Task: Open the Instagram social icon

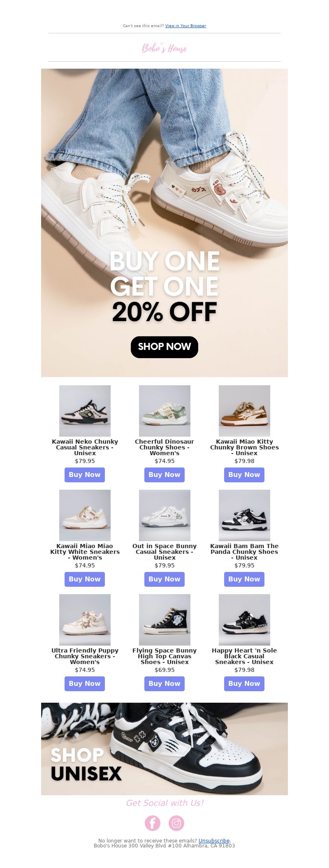Action: (x=176, y=823)
